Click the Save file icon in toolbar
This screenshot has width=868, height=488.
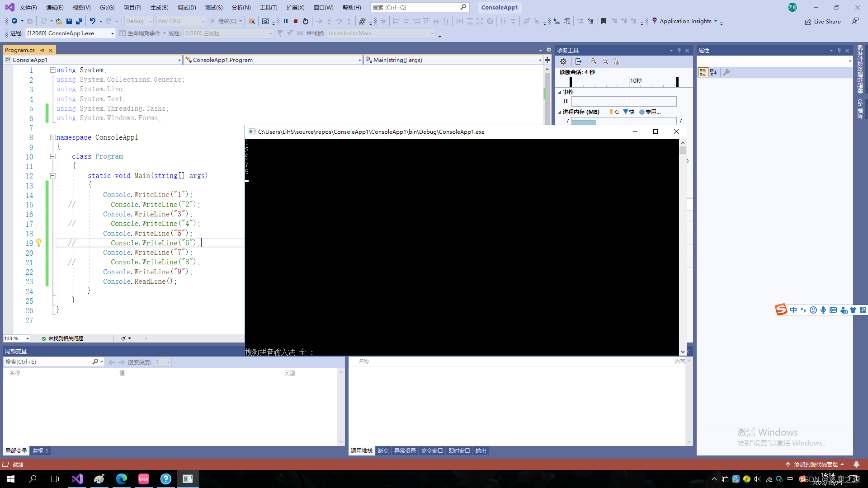[x=69, y=21]
